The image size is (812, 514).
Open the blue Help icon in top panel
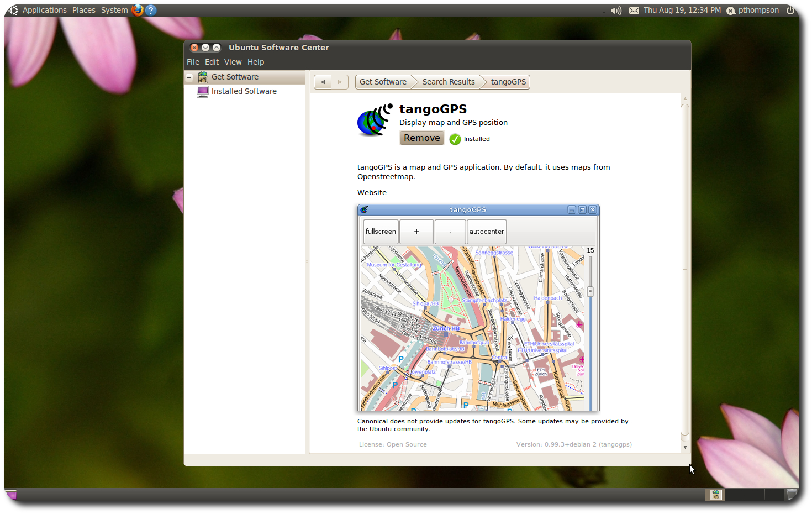point(151,10)
